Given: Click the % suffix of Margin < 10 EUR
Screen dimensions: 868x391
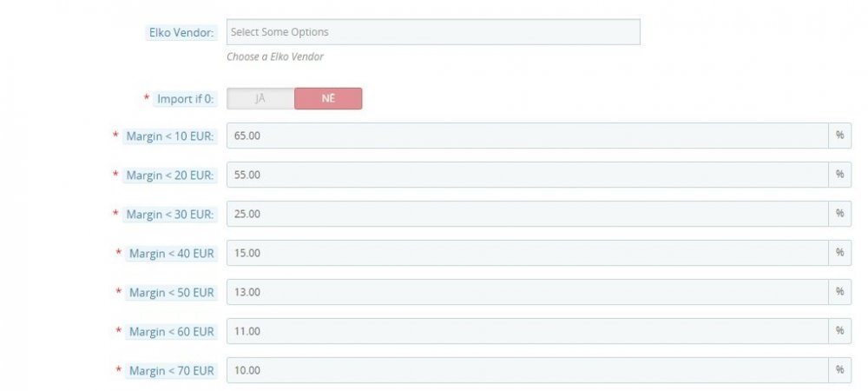Looking at the screenshot, I should coord(839,136).
